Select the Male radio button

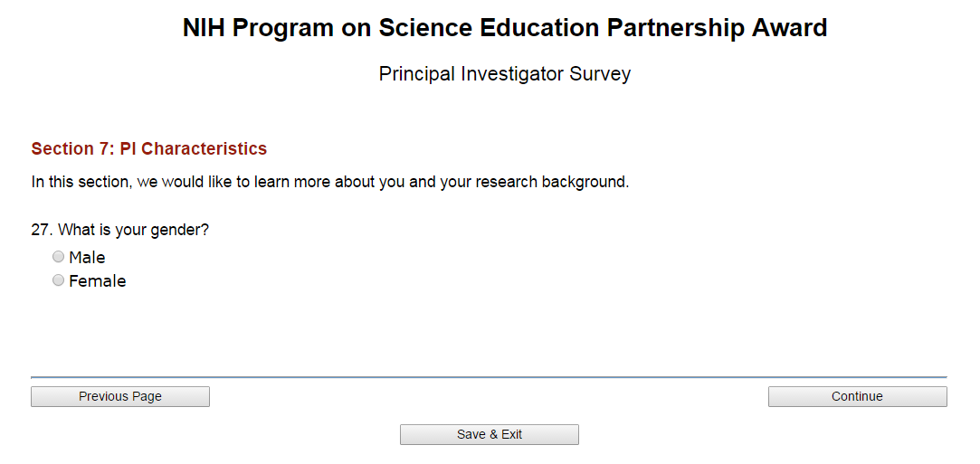click(59, 257)
